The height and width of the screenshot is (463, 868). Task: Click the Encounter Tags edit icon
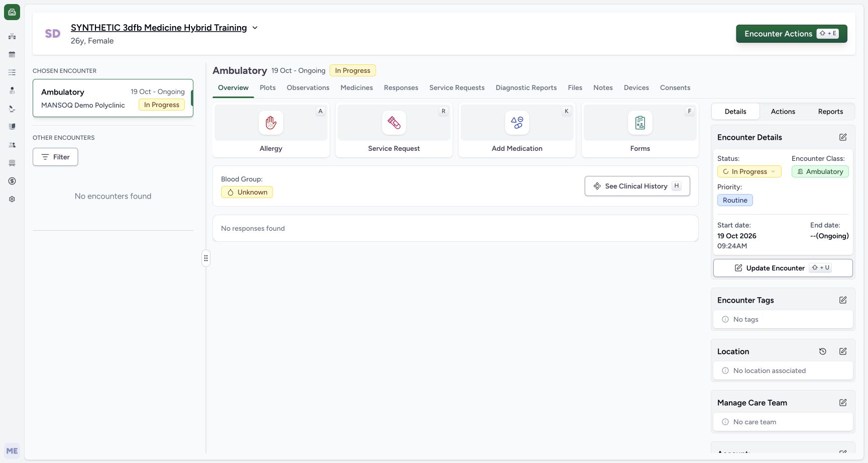[843, 300]
